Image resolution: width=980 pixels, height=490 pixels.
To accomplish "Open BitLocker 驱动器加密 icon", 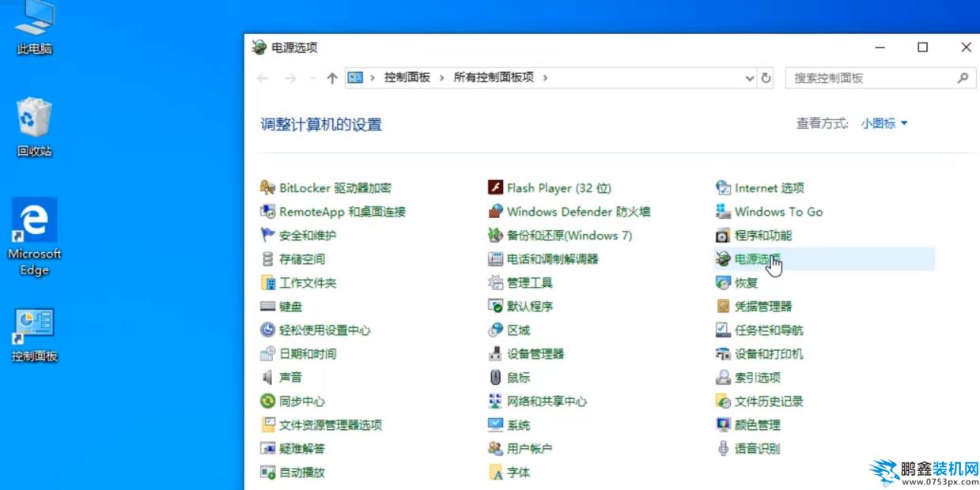I will [x=267, y=188].
